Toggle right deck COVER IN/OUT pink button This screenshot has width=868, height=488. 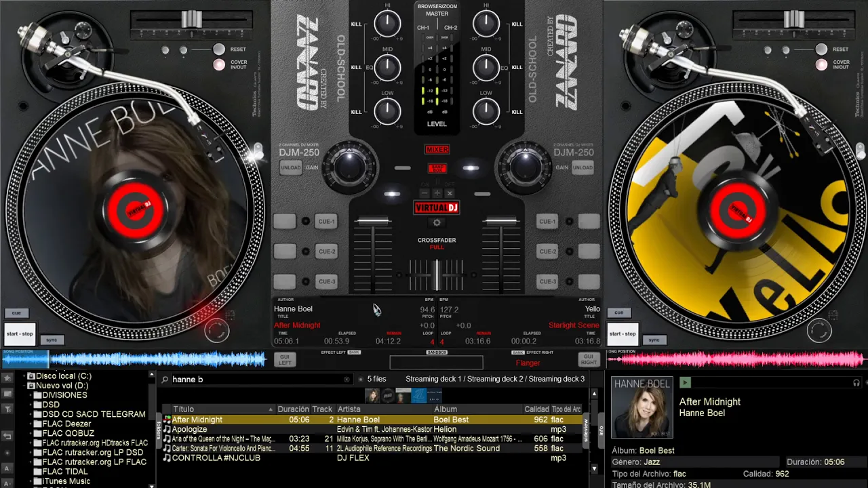pyautogui.click(x=822, y=65)
